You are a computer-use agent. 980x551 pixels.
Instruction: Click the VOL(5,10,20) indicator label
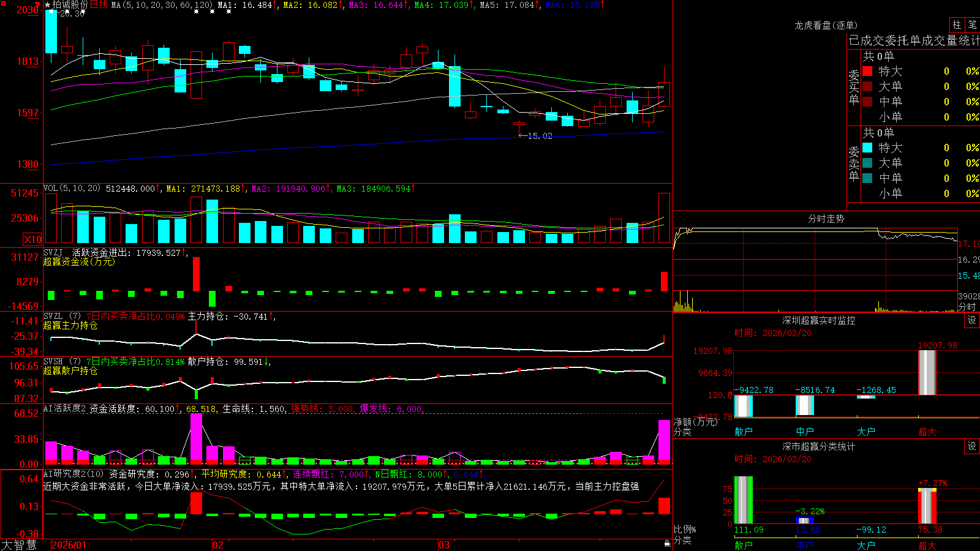[72, 188]
